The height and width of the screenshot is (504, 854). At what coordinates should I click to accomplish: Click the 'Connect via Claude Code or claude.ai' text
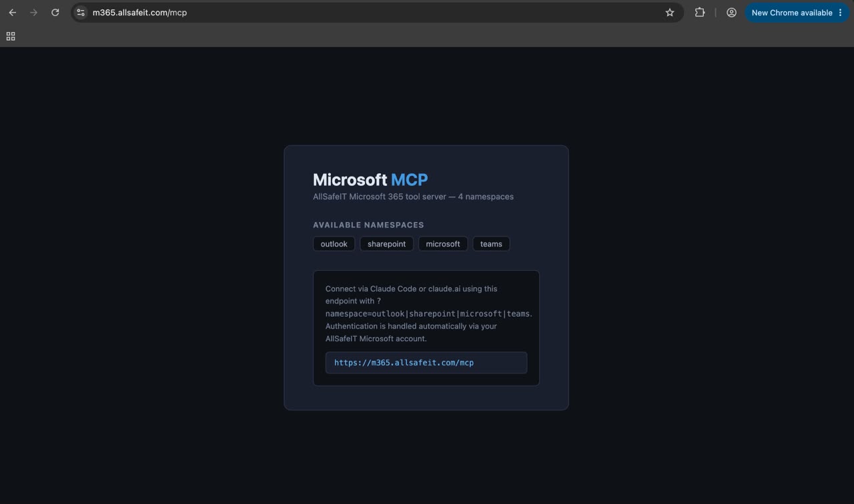click(411, 289)
